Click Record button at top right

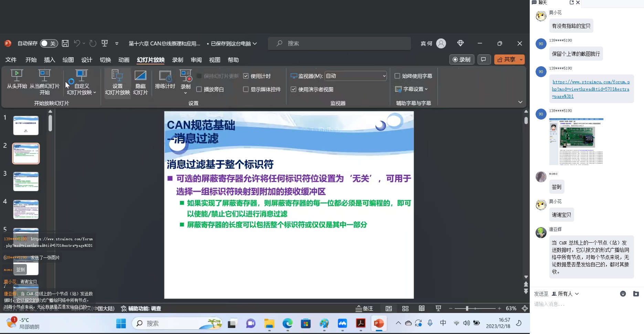pos(462,60)
